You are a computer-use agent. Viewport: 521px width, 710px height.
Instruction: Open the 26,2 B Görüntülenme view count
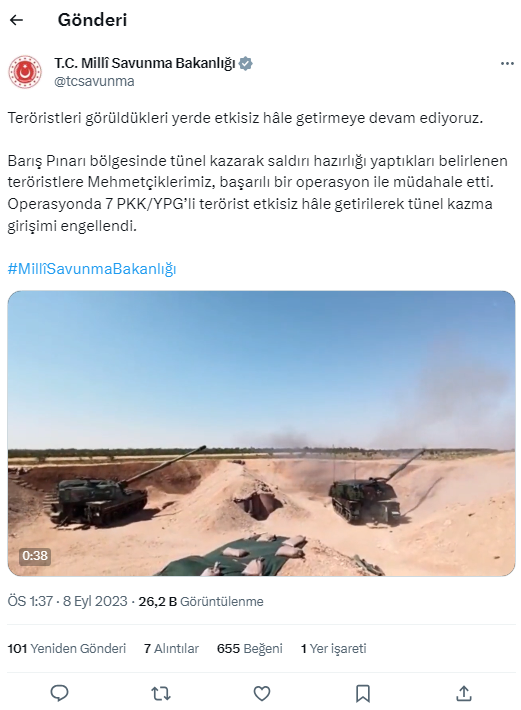(x=201, y=601)
